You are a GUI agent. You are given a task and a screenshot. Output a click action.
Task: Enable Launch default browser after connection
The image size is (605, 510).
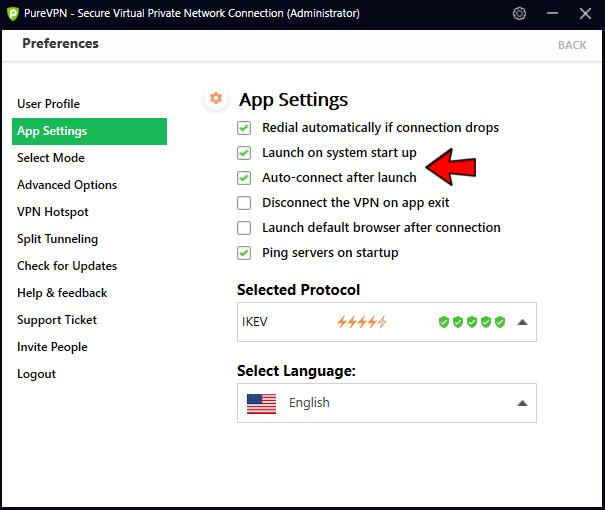[x=244, y=228]
